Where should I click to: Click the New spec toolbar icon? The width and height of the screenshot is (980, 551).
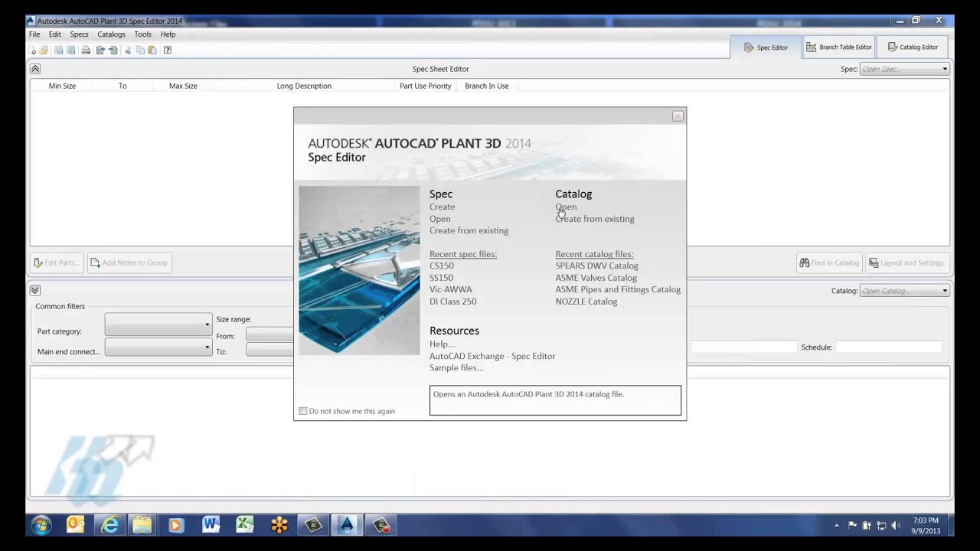pos(32,51)
